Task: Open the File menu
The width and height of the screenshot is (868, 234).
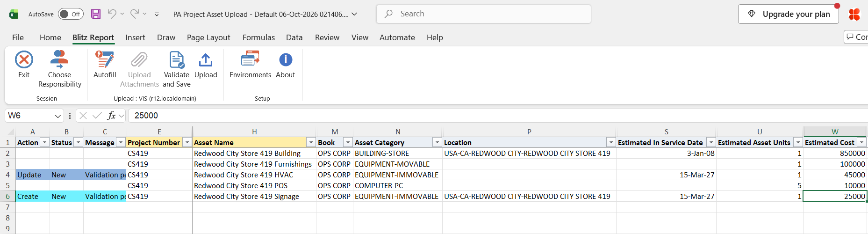Action: point(18,37)
